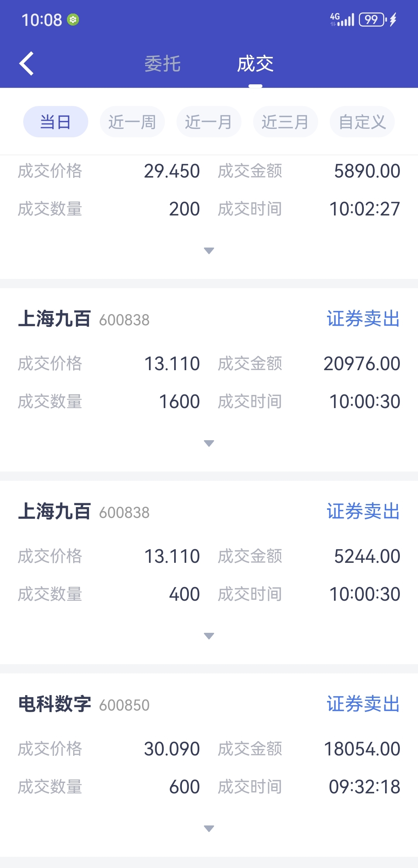Expand details under the 10:02:27 trade
This screenshot has height=868, width=418.
(x=209, y=251)
